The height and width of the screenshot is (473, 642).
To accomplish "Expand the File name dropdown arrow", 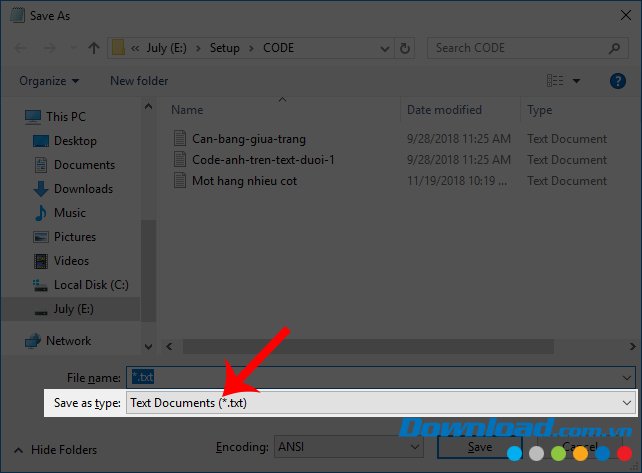I will point(626,378).
